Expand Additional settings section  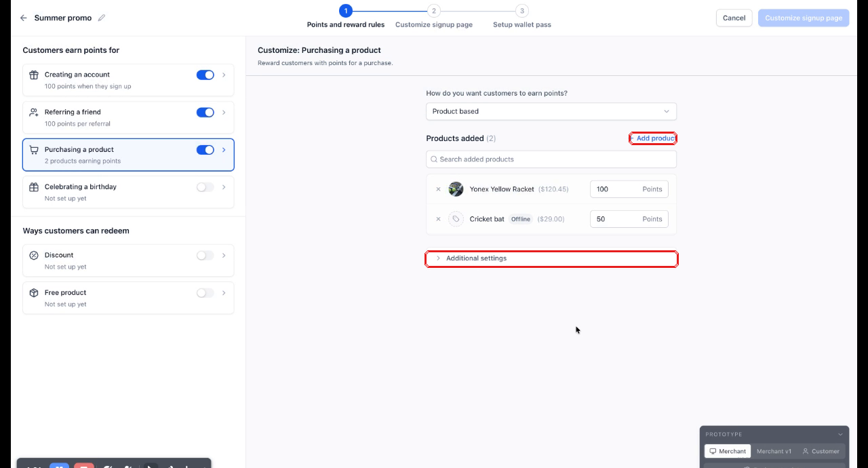click(551, 258)
